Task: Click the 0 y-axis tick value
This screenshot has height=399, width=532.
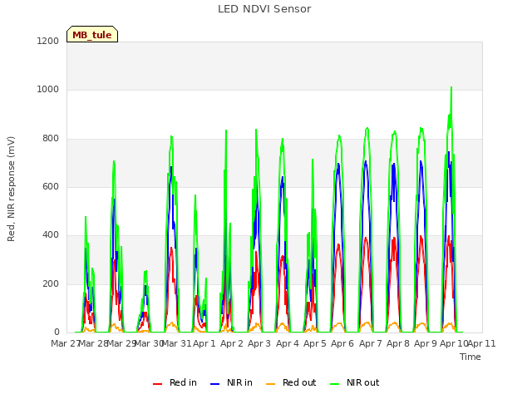Action: click(57, 332)
